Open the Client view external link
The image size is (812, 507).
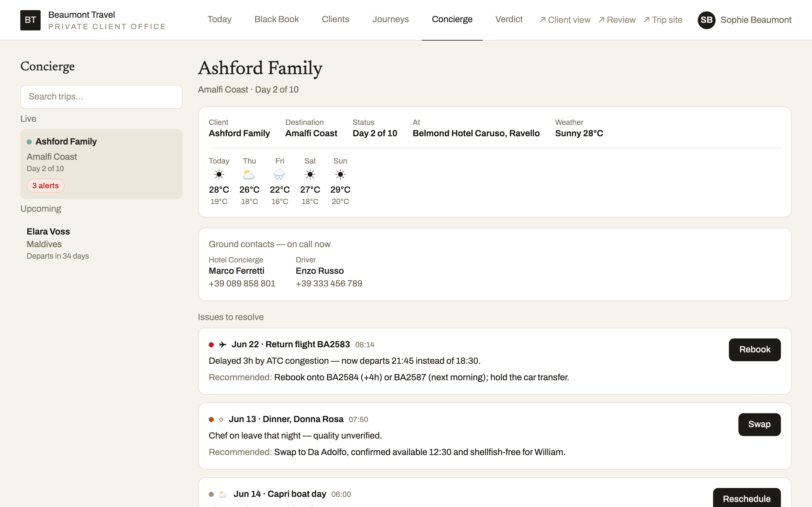coord(565,20)
